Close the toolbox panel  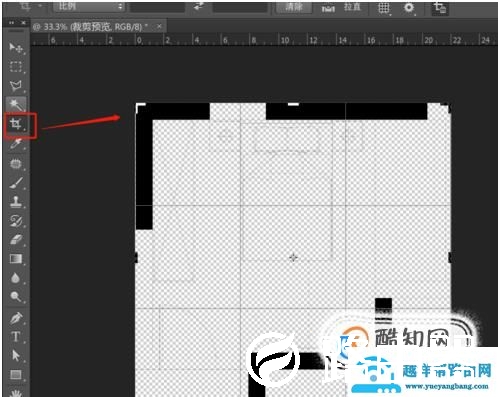23,23
